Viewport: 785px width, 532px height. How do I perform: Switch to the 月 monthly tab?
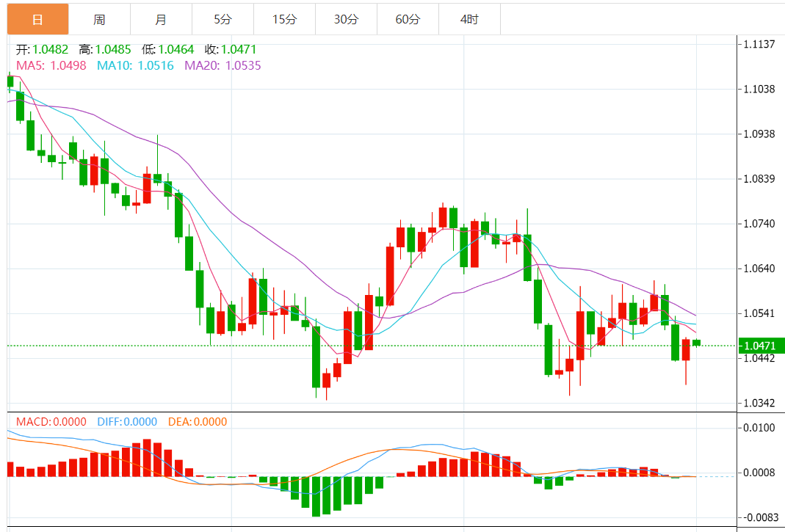coord(161,20)
